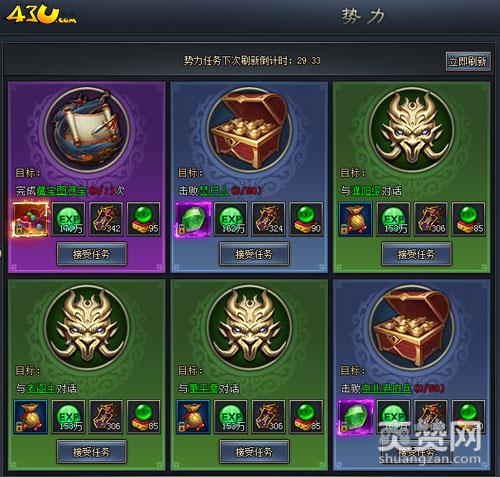Click the scroll reward numbered 342
Screen dimensions: 500x477
click(x=106, y=219)
